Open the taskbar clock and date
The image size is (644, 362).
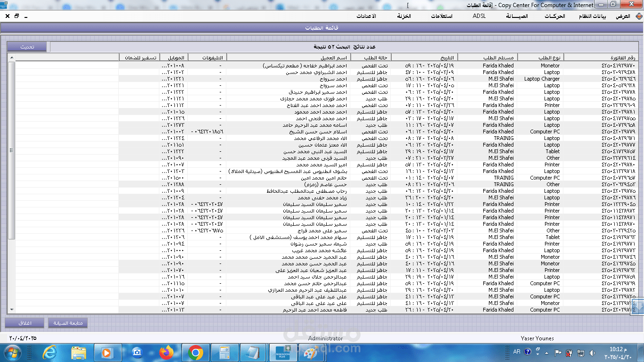point(619,352)
